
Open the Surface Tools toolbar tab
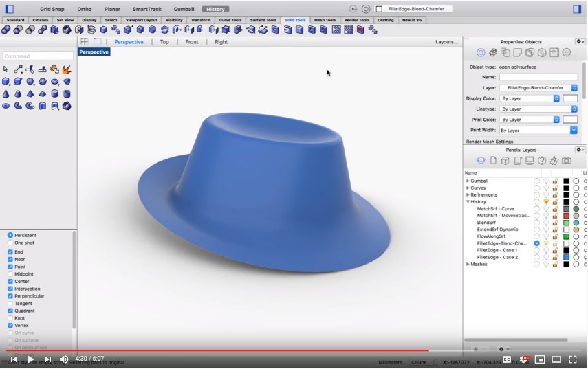tap(263, 20)
